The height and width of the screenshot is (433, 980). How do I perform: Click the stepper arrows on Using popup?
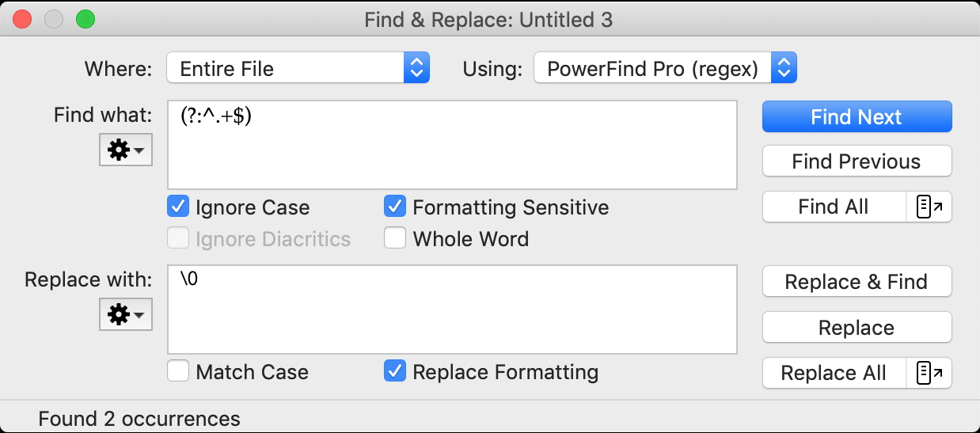[x=784, y=68]
